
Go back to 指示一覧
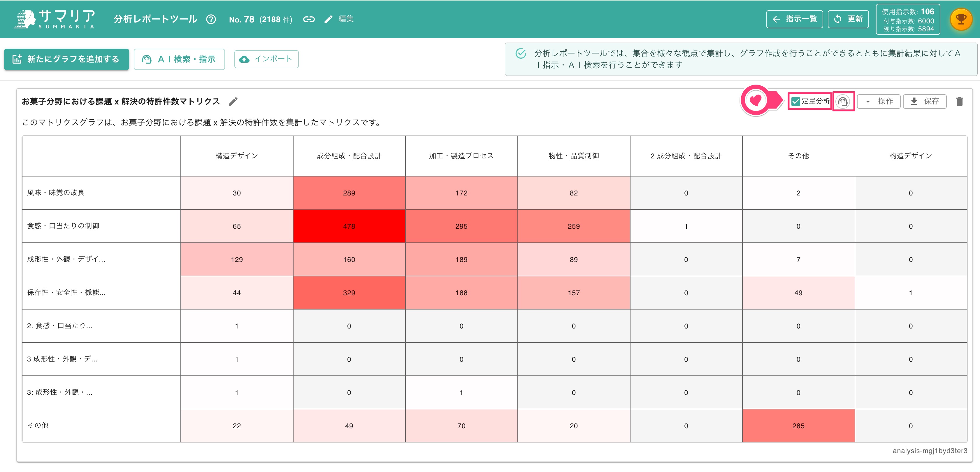[x=794, y=19]
